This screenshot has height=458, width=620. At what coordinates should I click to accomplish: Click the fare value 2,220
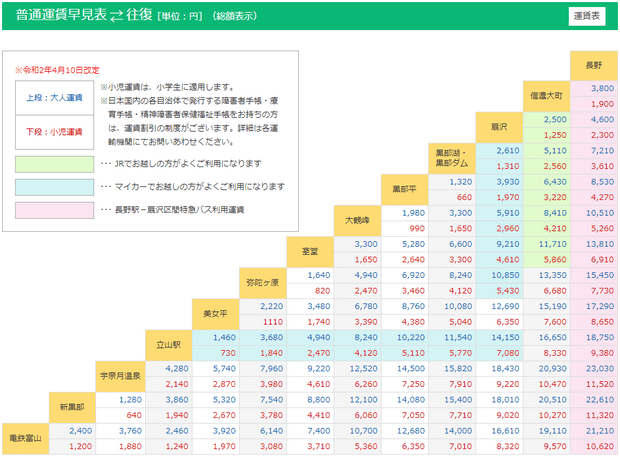pos(272,307)
